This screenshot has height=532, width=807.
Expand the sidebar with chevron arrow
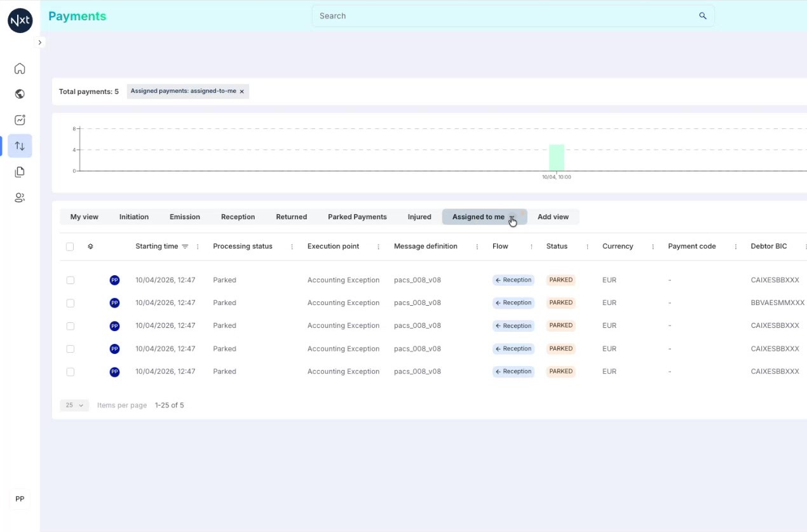[x=39, y=43]
